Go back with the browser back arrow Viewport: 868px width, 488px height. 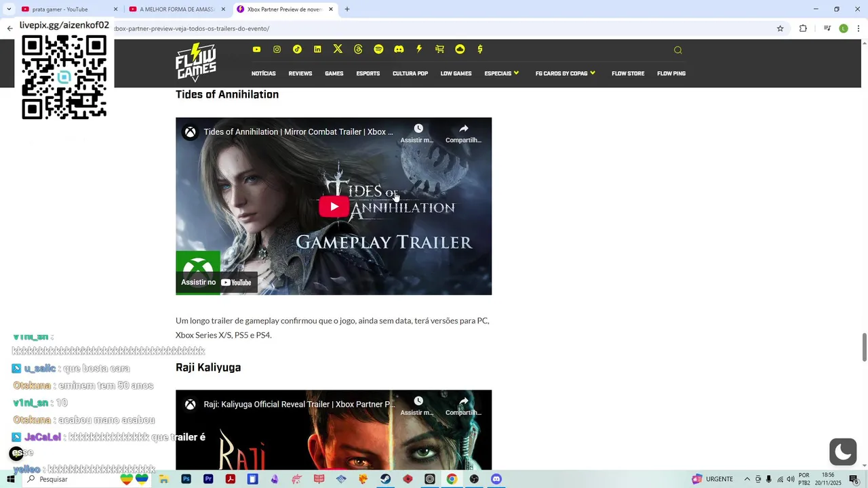point(9,28)
